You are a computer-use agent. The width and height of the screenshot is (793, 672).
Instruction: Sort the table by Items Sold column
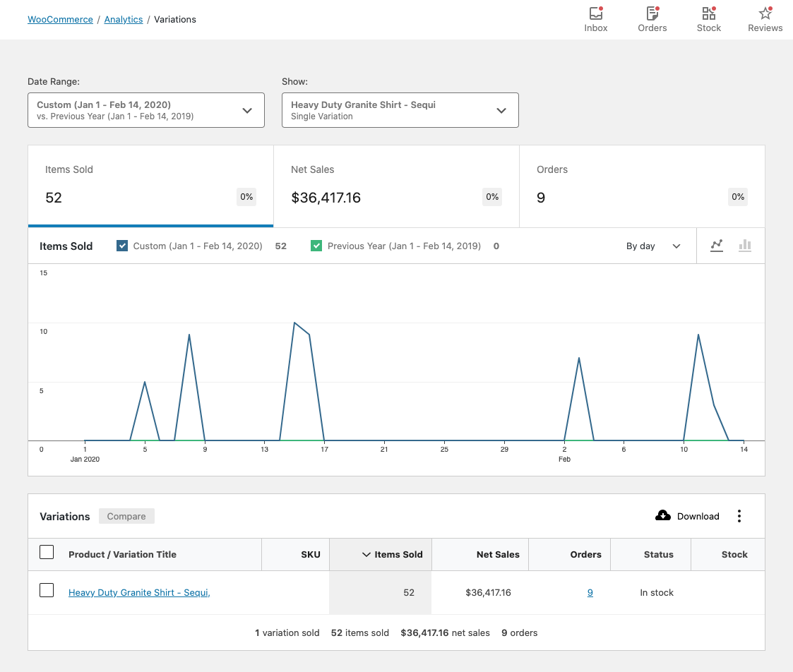tap(394, 554)
